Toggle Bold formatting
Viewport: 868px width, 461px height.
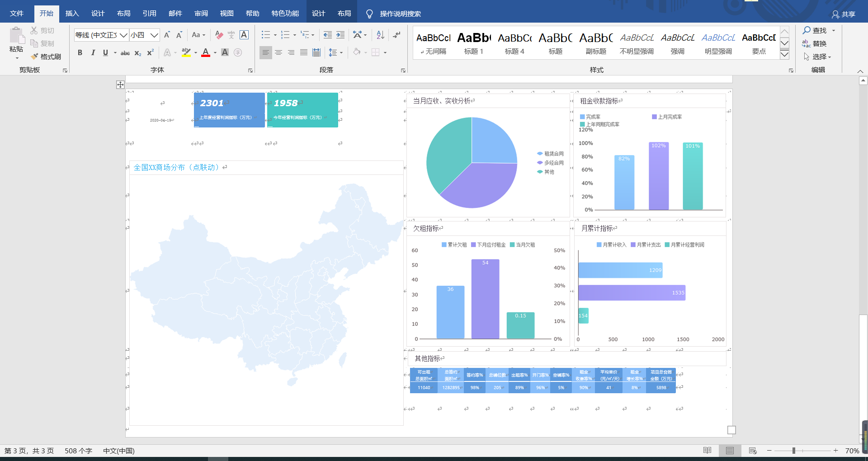[x=80, y=52]
